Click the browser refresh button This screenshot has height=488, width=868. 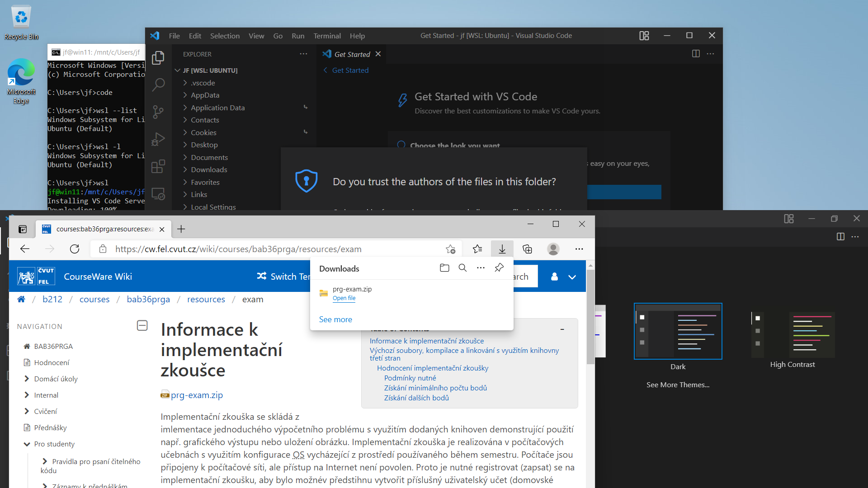[75, 249]
